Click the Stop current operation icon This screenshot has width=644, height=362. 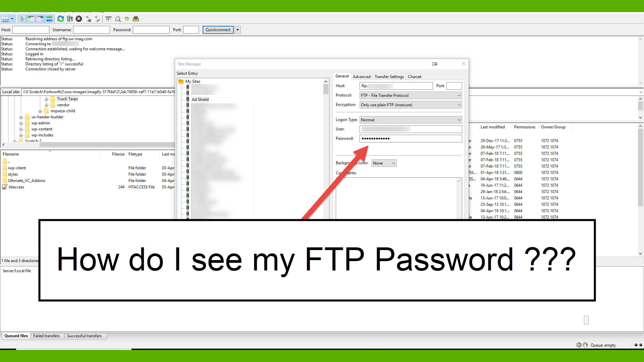(x=79, y=19)
